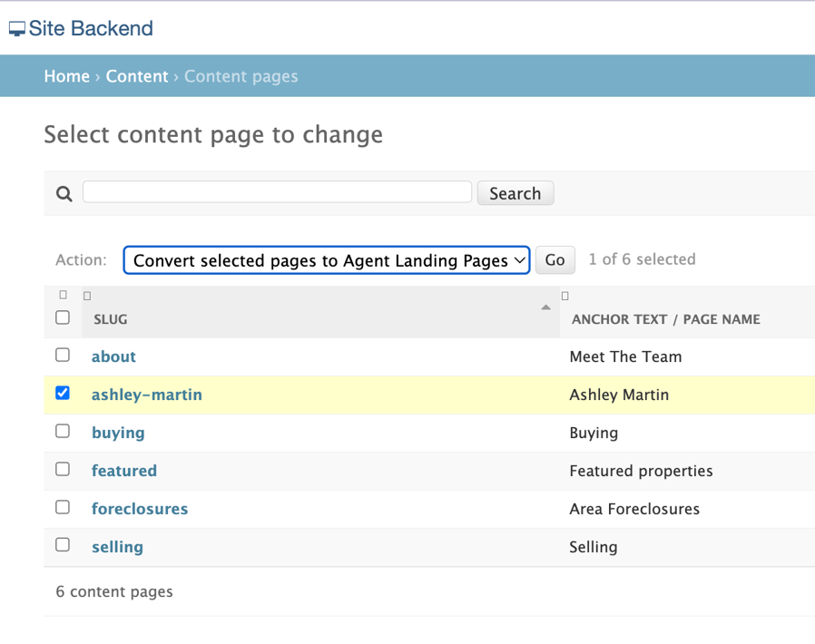Check the select-all checkbox in table header
Screen dimensions: 815x644
[x=63, y=317]
